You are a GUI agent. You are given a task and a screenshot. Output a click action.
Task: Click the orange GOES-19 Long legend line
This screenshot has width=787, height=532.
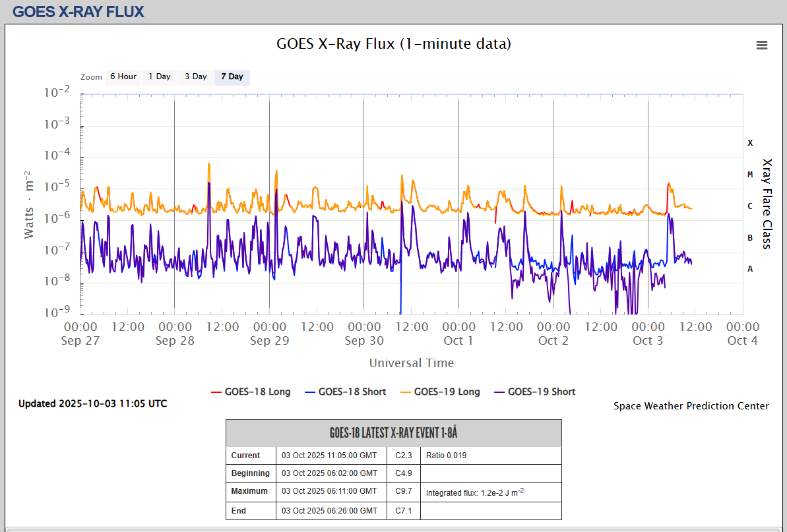click(x=403, y=392)
